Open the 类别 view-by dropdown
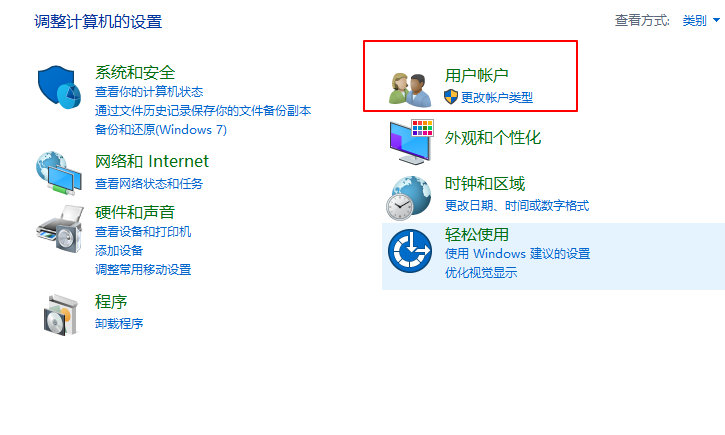 click(x=700, y=20)
